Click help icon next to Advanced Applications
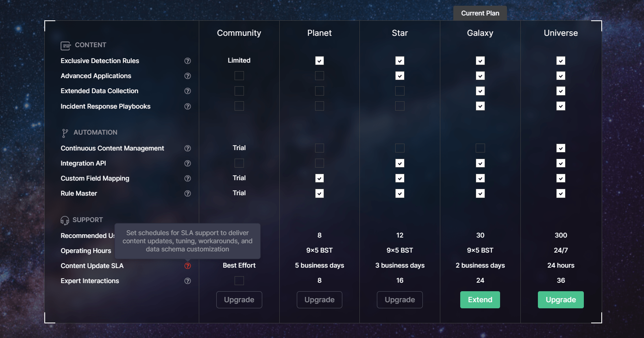The image size is (644, 338). click(x=187, y=76)
